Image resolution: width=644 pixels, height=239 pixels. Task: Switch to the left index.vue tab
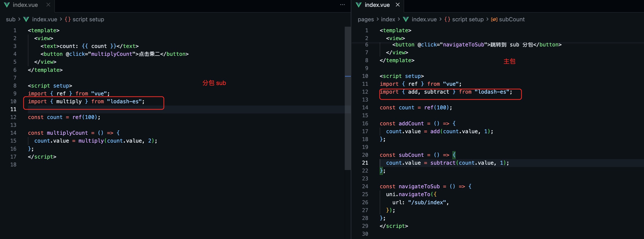25,5
